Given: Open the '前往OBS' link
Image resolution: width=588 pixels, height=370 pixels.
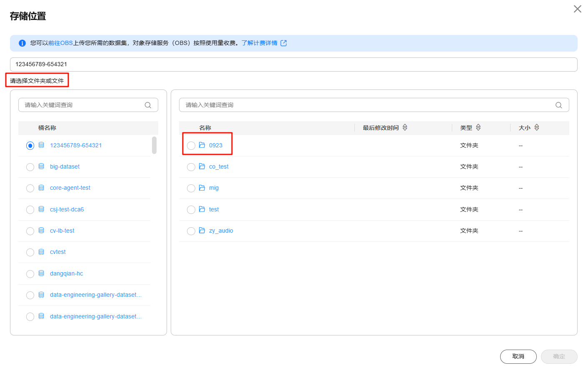Looking at the screenshot, I should 60,43.
